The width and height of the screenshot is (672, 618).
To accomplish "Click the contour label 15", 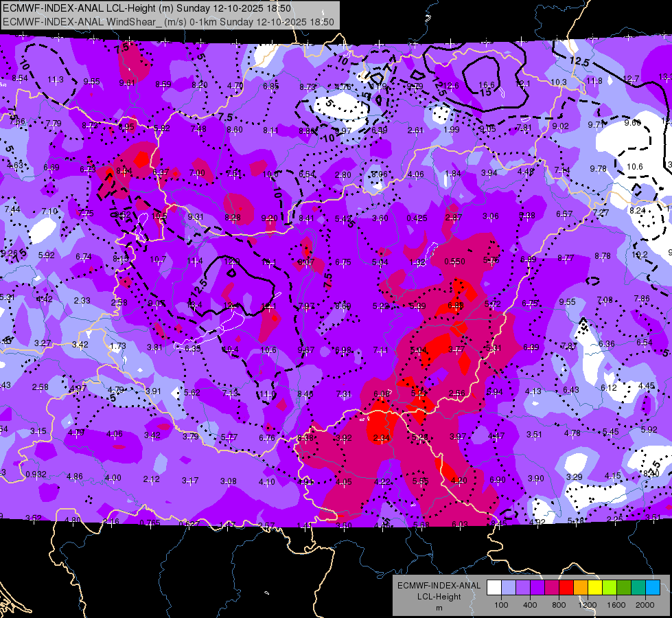I will pos(485,92).
